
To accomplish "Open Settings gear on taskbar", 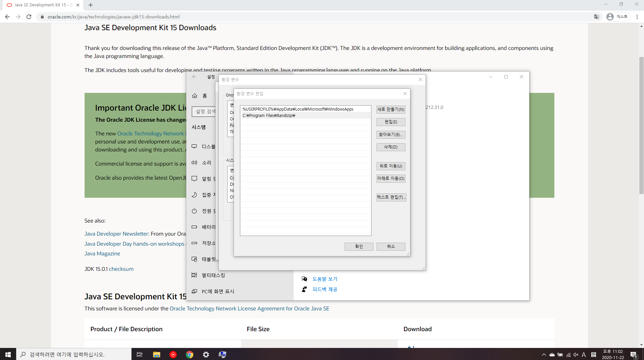I will [x=206, y=354].
